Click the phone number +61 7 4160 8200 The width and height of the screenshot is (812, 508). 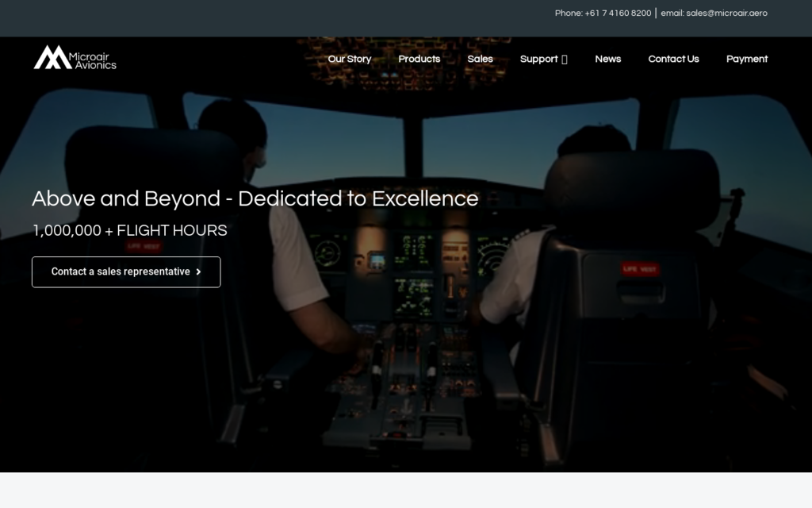[618, 13]
